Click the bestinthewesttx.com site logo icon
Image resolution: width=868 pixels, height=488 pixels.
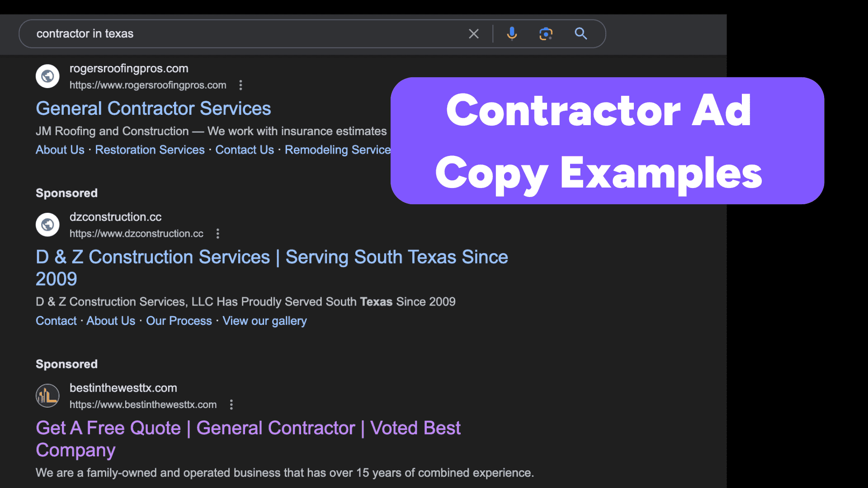point(47,395)
